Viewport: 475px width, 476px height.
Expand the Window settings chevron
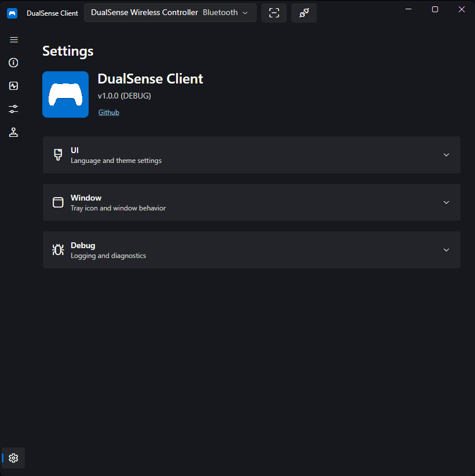click(x=446, y=202)
